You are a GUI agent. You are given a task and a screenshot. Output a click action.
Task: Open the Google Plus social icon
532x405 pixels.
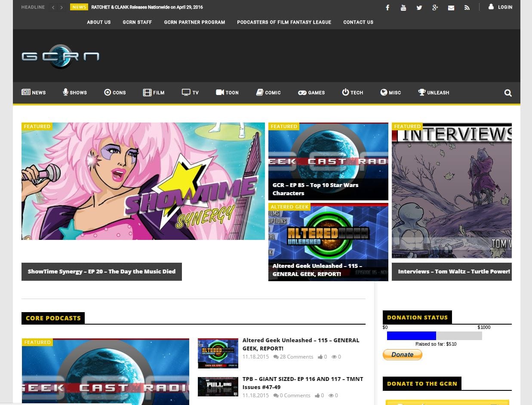pyautogui.click(x=435, y=8)
